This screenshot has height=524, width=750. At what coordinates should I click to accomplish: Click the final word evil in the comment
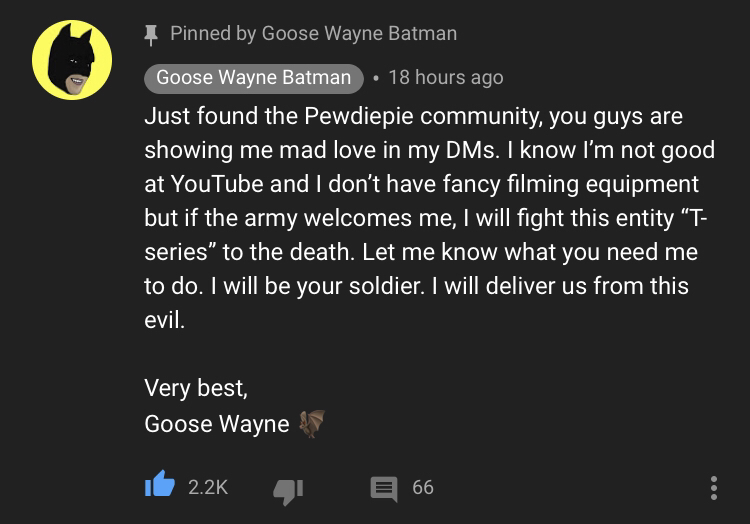click(x=164, y=320)
